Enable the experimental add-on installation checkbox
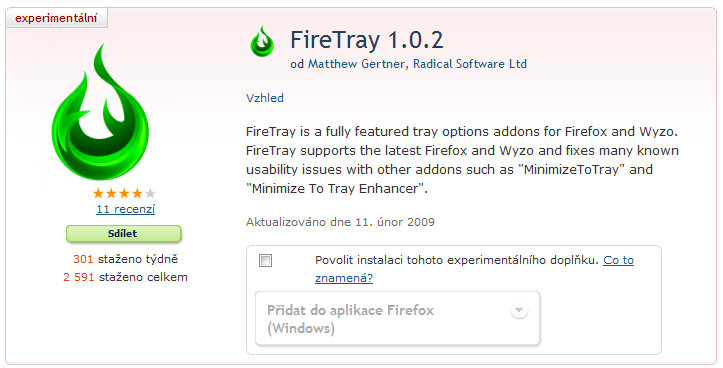Screen dimensions: 723x368 point(266,261)
